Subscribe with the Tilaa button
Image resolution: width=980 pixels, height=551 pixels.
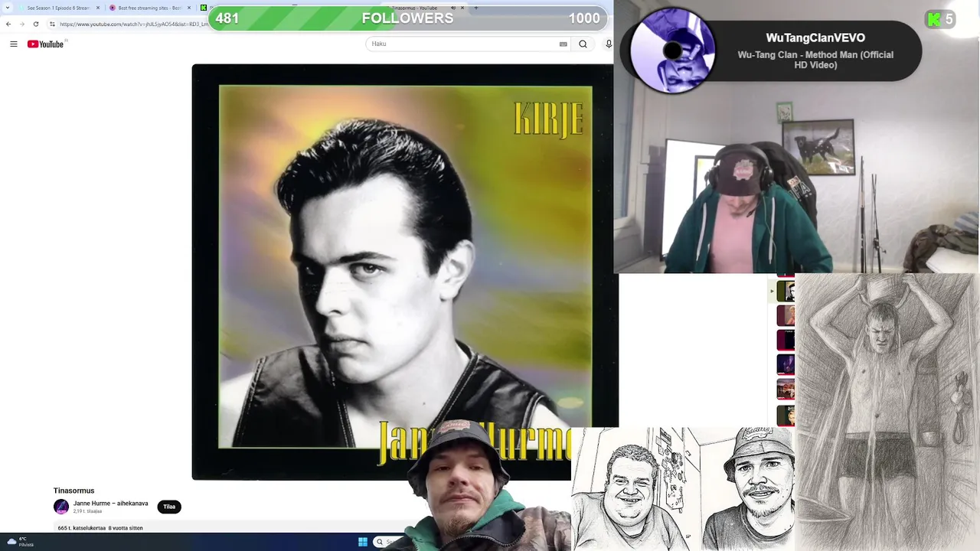(169, 507)
